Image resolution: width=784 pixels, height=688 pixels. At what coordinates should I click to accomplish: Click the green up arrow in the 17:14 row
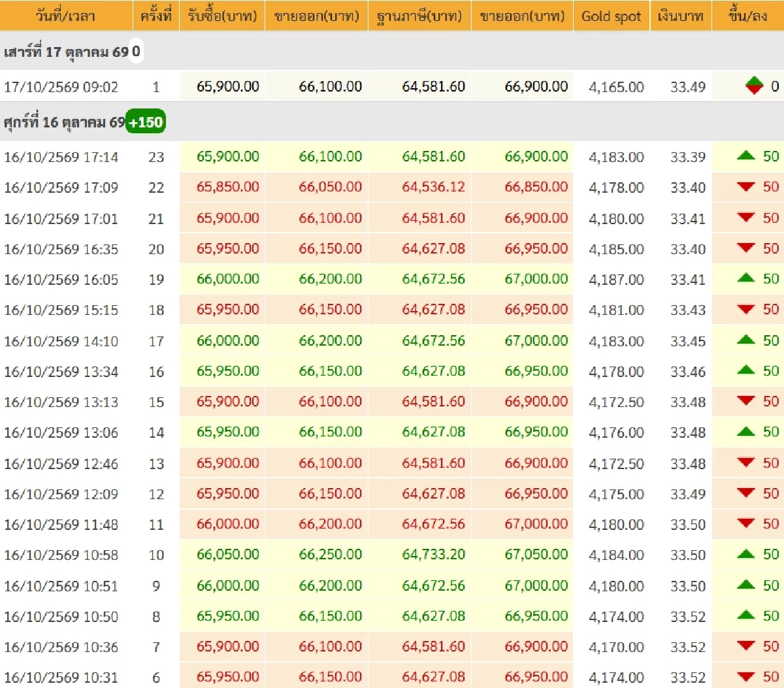coord(745,156)
